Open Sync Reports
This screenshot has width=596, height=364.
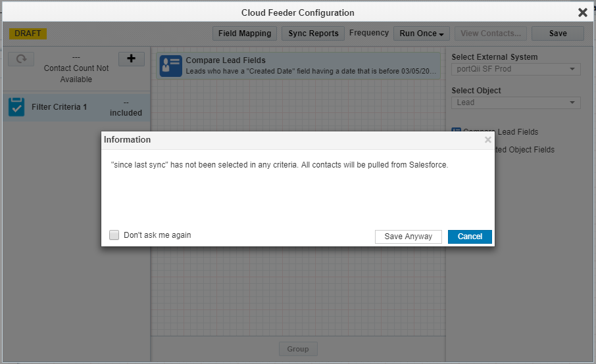(313, 34)
